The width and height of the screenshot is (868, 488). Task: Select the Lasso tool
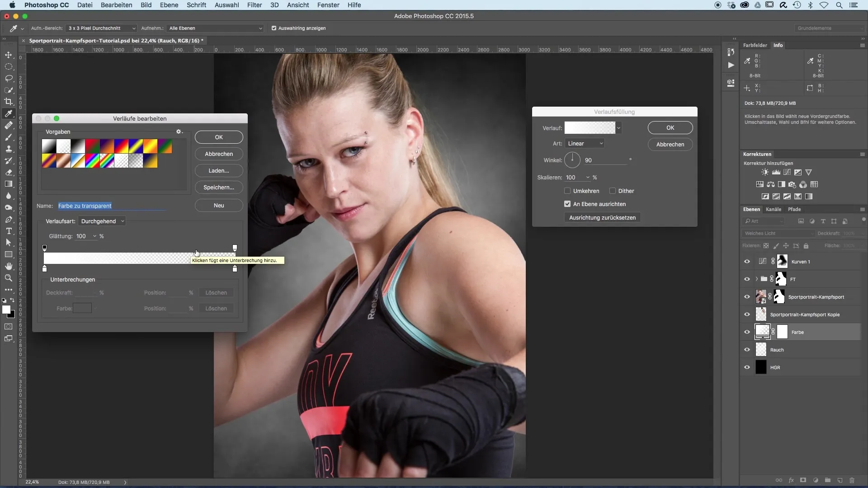[x=9, y=78]
